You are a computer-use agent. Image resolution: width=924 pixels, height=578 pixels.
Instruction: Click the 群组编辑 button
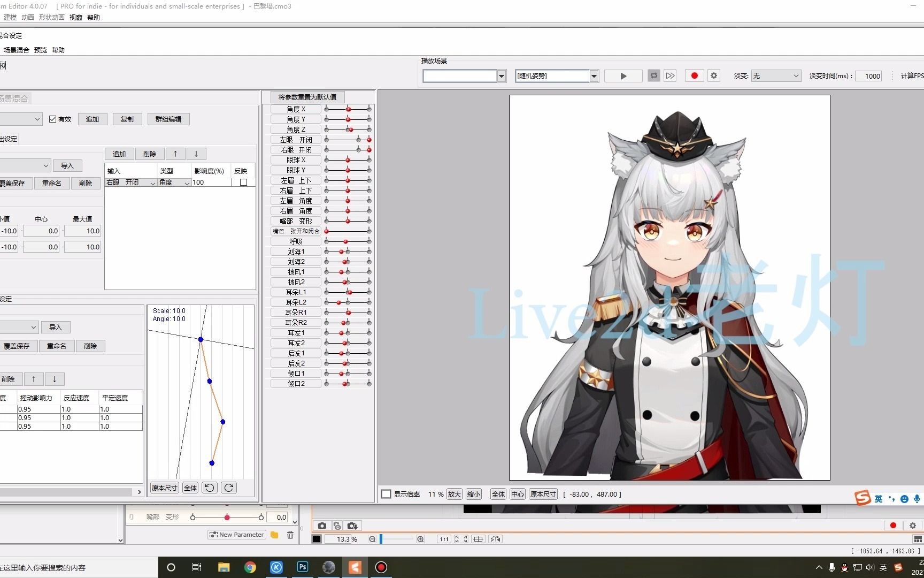(168, 119)
